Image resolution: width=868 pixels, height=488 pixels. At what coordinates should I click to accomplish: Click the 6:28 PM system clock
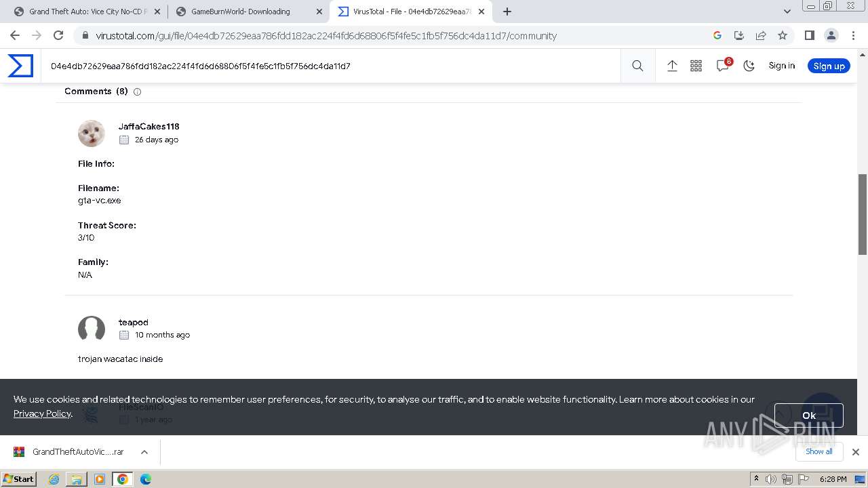(833, 479)
